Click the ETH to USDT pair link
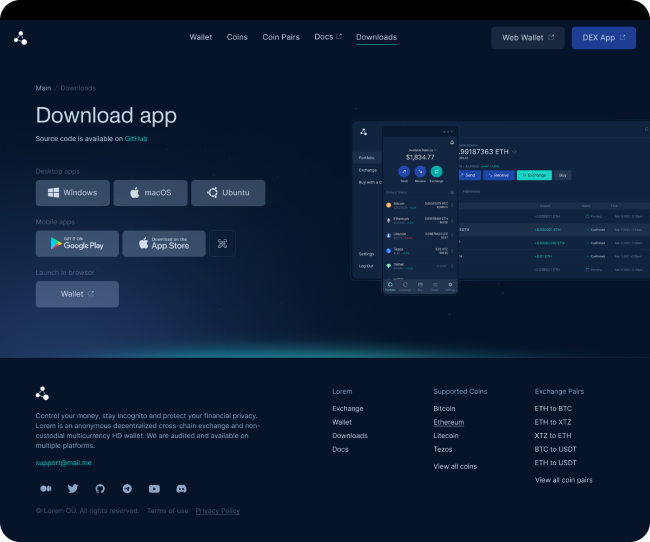Image resolution: width=650 pixels, height=542 pixels. tap(555, 463)
